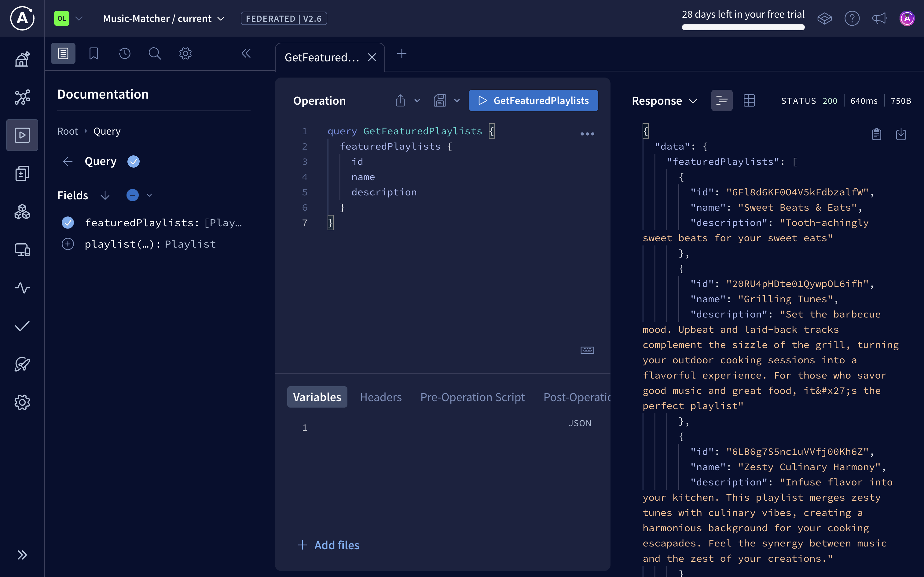
Task: Open the save options chevron
Action: [457, 100]
